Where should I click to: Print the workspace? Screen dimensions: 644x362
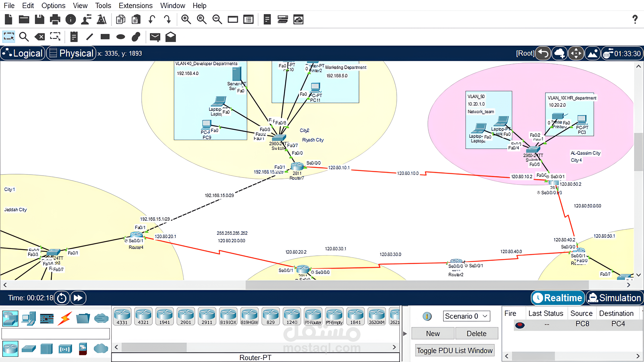pos(55,19)
